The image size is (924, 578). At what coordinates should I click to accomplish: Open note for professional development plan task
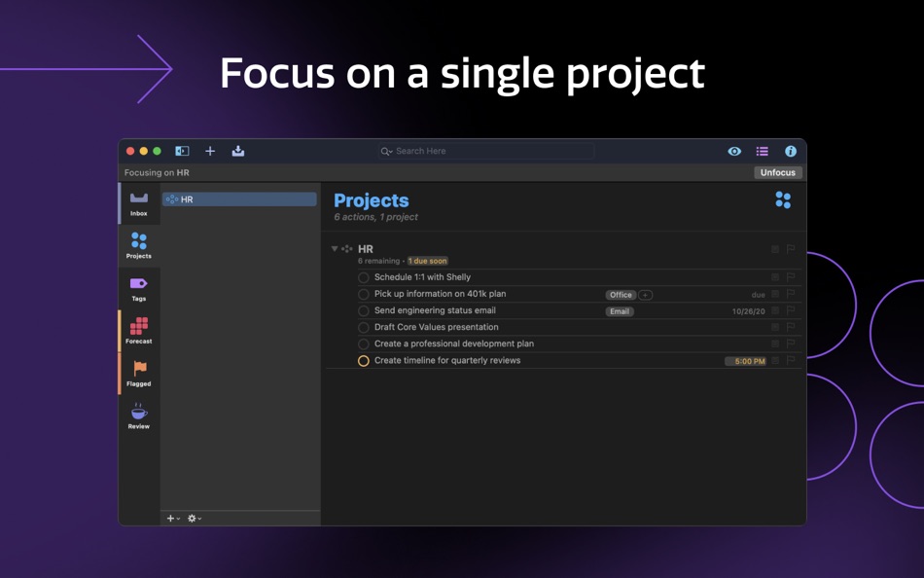(775, 343)
